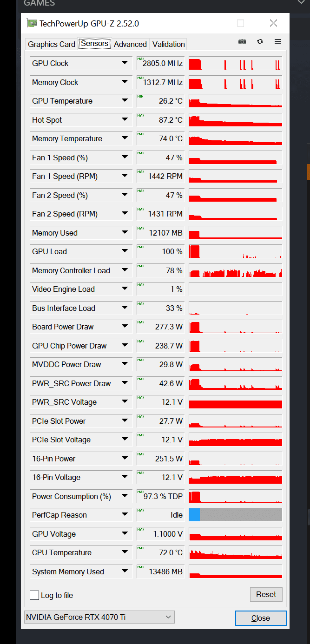Image resolution: width=310 pixels, height=644 pixels.
Task: Open the Fan 2 Speed (RPM) dropdown arrow
Action: [125, 214]
